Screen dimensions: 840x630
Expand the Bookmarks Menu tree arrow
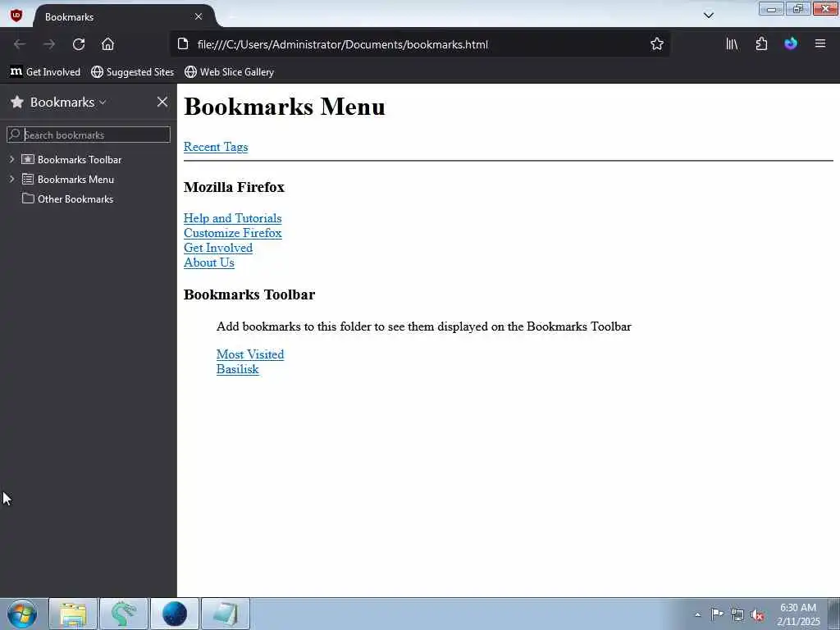(x=11, y=179)
